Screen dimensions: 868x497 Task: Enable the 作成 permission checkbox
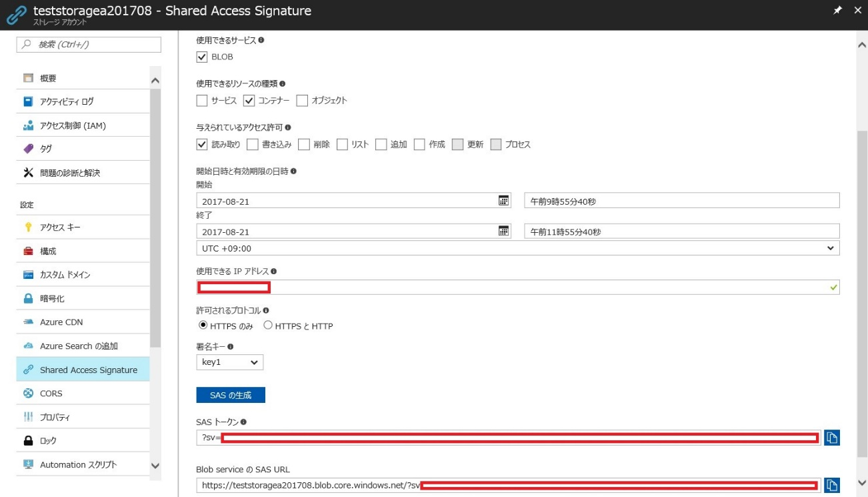tap(419, 144)
